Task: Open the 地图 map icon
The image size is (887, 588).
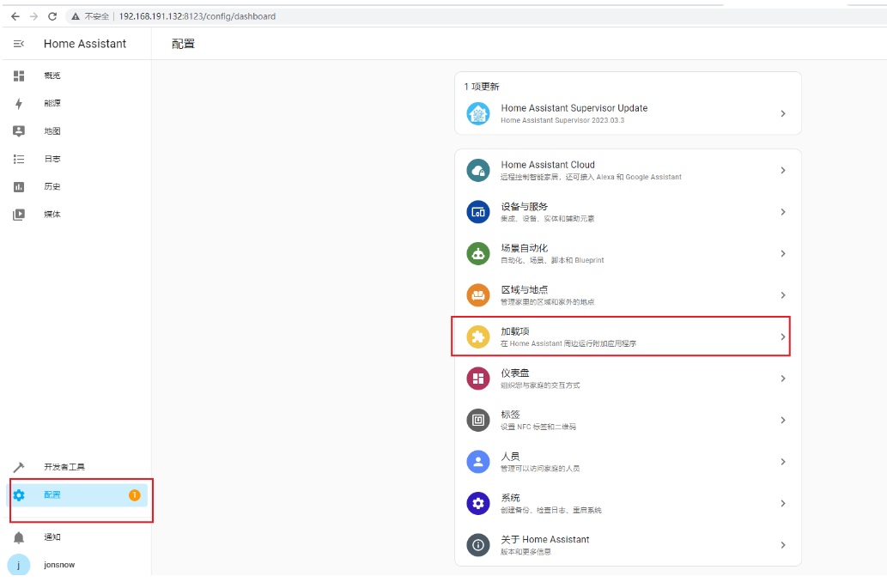Action: click(x=19, y=130)
